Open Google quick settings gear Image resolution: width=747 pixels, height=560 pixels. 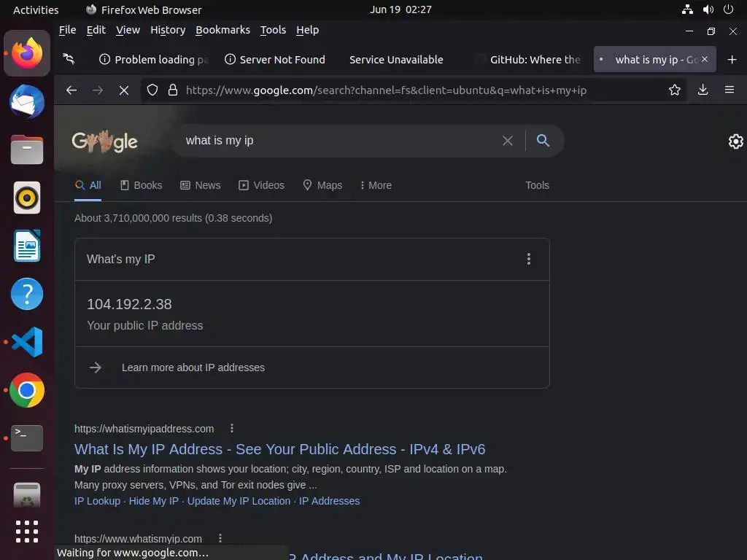click(x=736, y=141)
